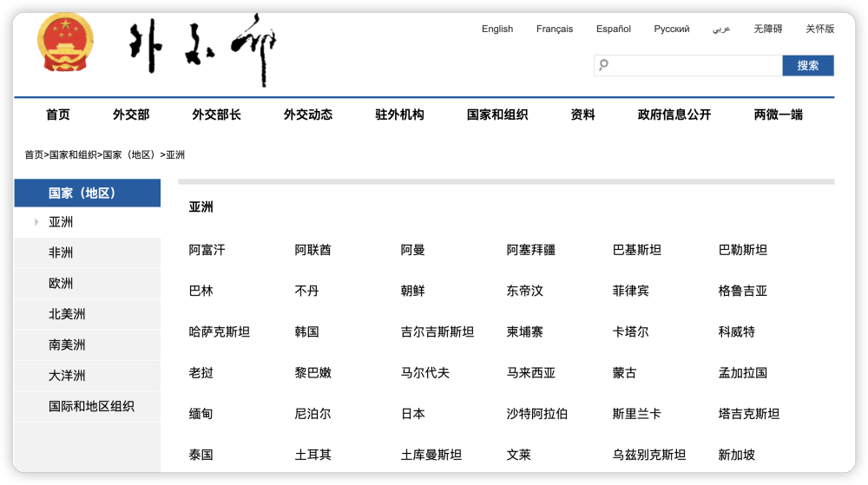868x485 pixels.
Task: Open the 东帝汶 country link
Action: [525, 291]
